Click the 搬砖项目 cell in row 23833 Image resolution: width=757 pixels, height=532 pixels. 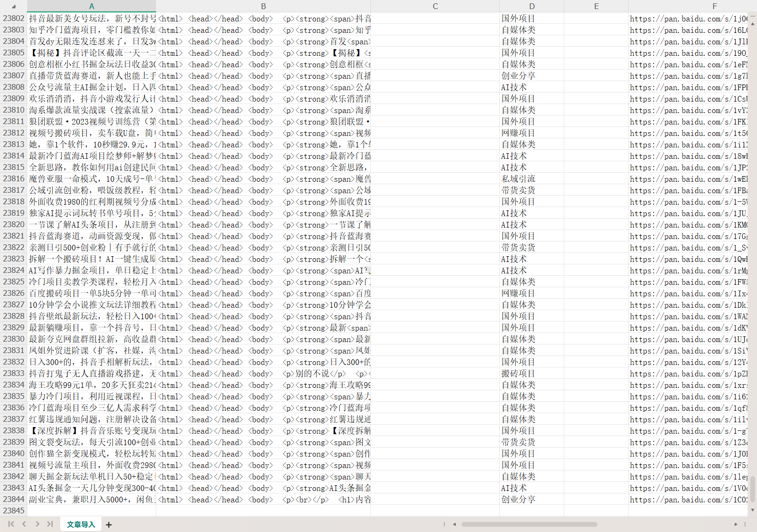[x=532, y=373]
